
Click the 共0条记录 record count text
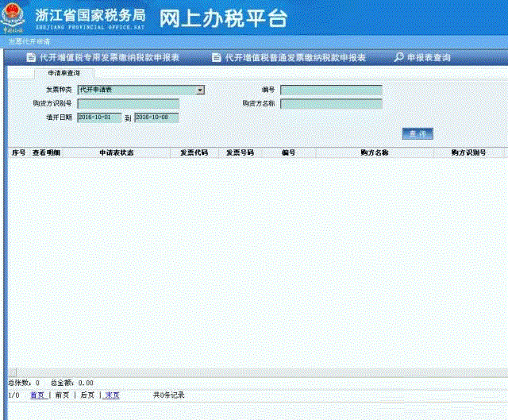[x=169, y=395]
